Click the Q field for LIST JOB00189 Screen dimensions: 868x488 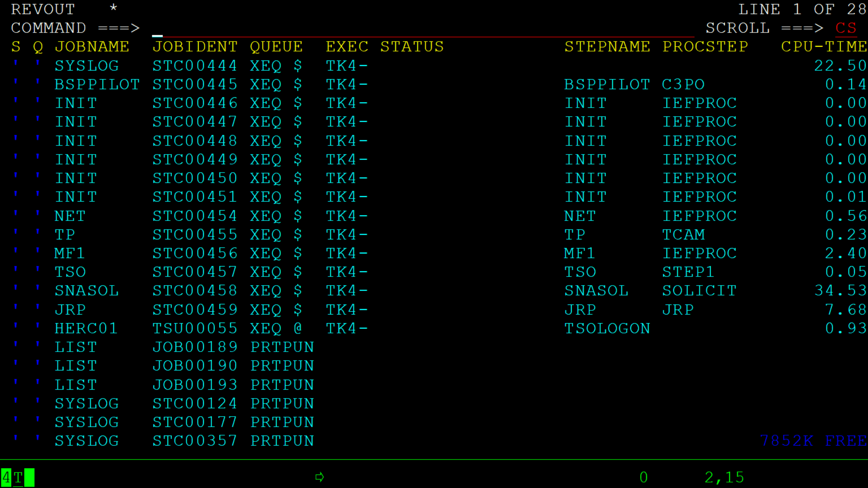tap(38, 347)
